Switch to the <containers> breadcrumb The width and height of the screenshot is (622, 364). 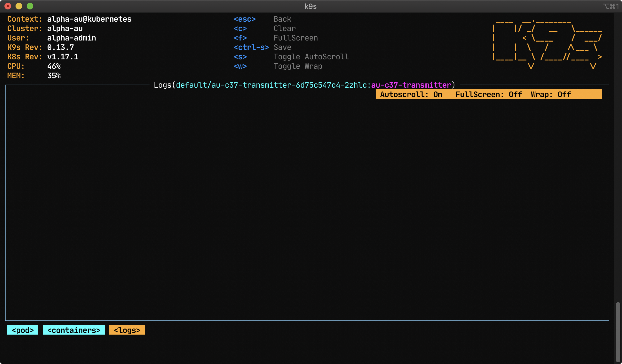74,330
